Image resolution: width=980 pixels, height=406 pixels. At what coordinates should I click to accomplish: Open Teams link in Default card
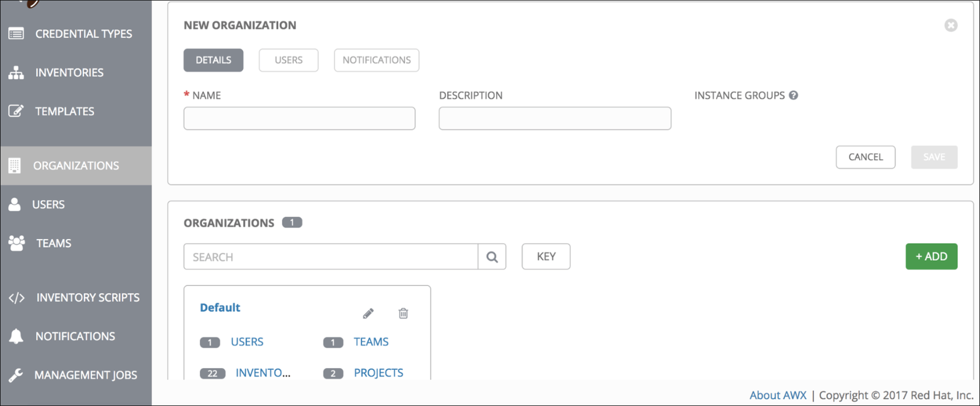coord(371,342)
